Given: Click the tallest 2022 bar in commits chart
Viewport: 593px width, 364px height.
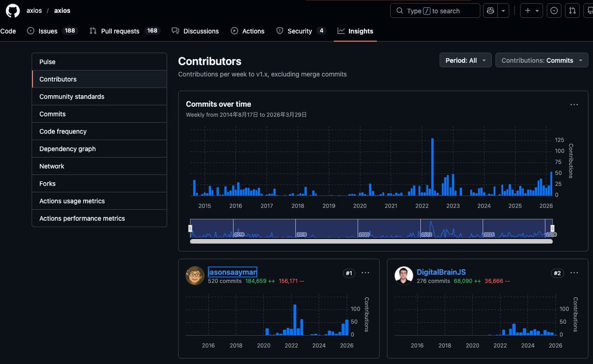Looking at the screenshot, I should (x=432, y=166).
